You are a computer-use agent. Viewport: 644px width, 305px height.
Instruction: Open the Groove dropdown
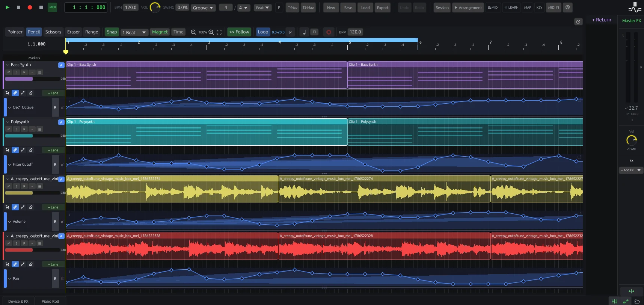(x=203, y=8)
